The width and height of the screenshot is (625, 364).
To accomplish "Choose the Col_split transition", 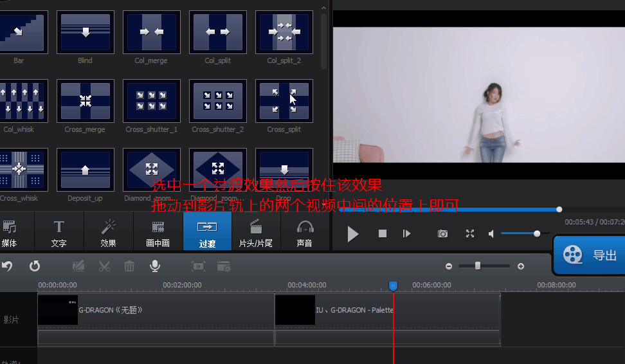I will point(217,32).
